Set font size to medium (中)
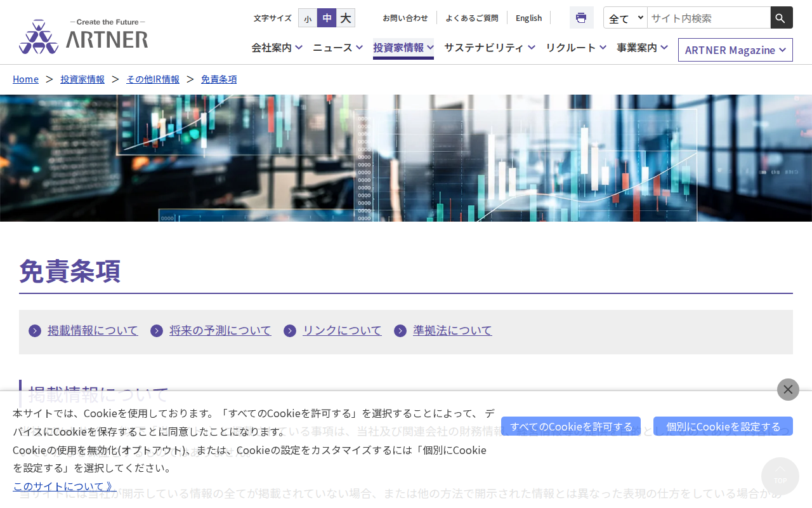The height and width of the screenshot is (508, 812). 327,18
